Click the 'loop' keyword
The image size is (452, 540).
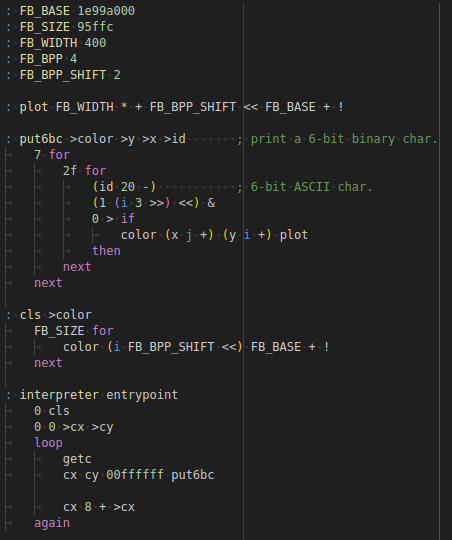pos(48,443)
